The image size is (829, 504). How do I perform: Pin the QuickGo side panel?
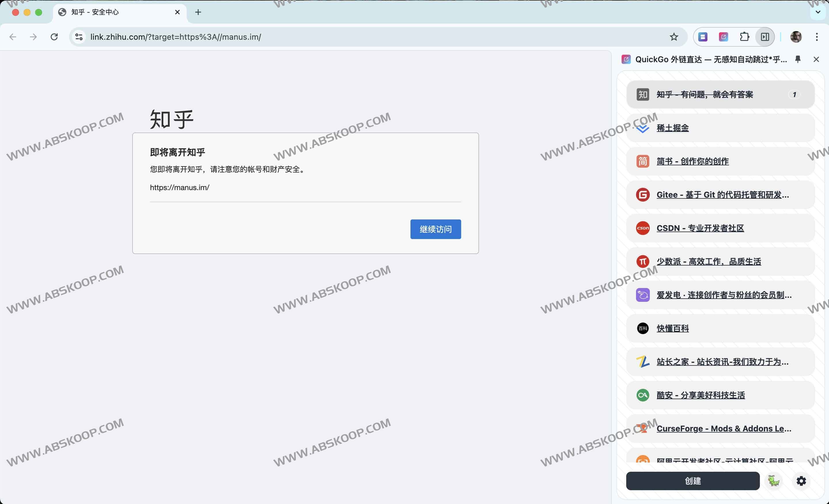point(798,59)
